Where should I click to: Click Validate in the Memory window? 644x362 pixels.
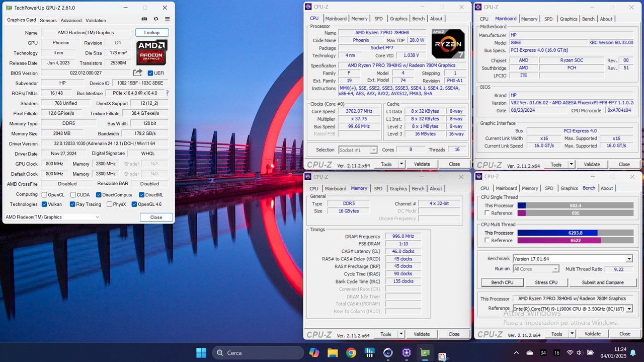(x=422, y=334)
